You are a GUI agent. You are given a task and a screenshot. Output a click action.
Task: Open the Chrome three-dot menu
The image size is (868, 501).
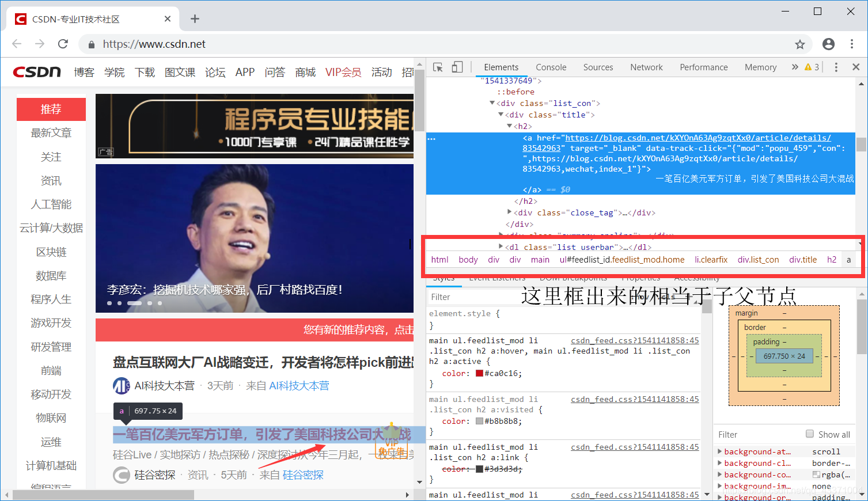click(x=852, y=44)
